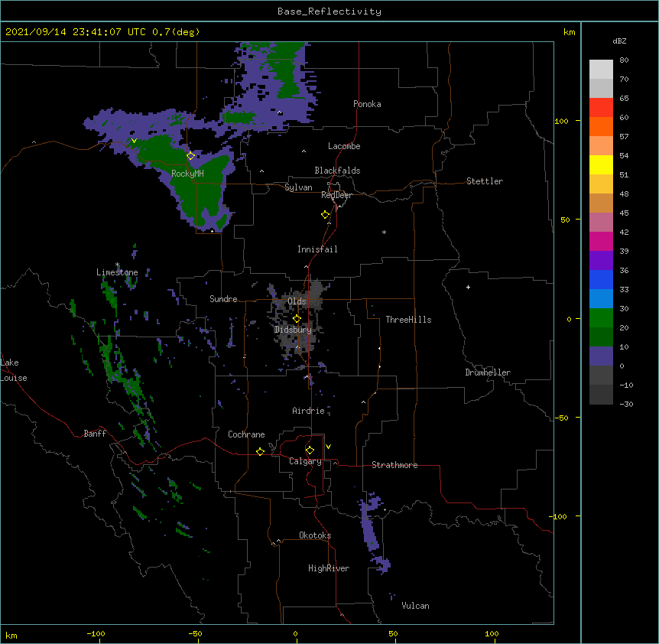
Task: Click the -30 value in the dBZ legend
Action: [626, 404]
